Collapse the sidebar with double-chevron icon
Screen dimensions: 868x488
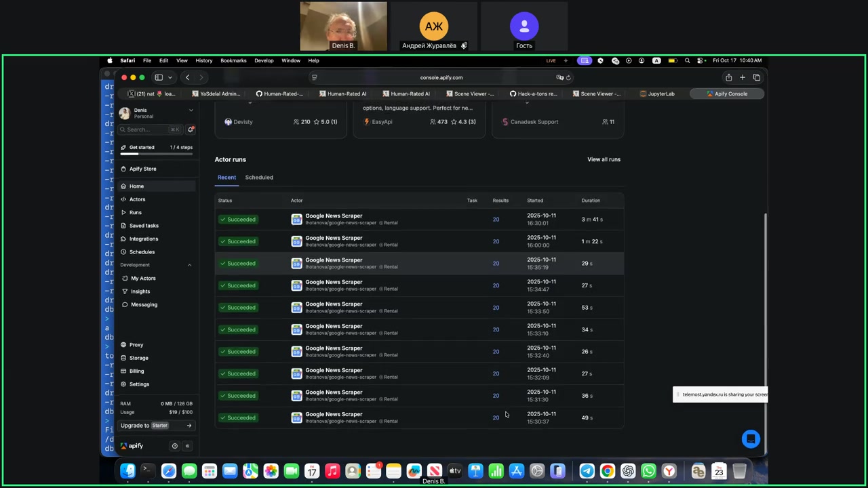click(x=187, y=446)
